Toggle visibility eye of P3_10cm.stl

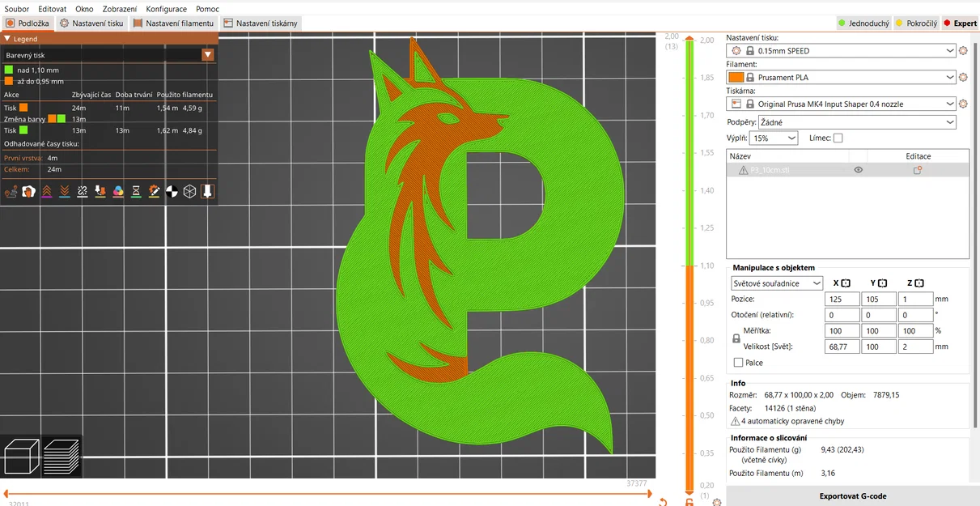[858, 170]
